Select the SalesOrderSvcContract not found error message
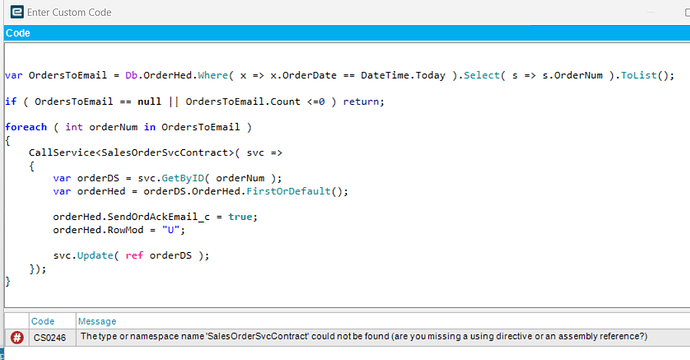690x360 pixels. pyautogui.click(x=364, y=337)
